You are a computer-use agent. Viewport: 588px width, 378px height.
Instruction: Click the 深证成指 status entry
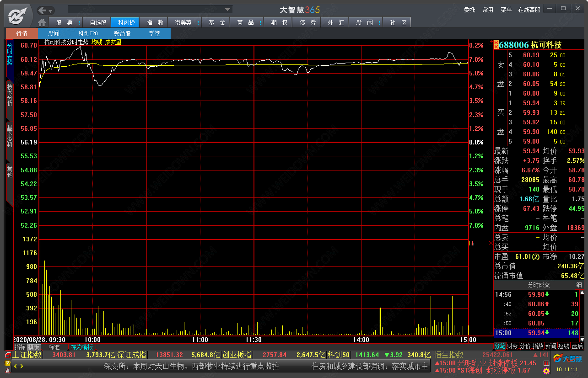[131, 355]
